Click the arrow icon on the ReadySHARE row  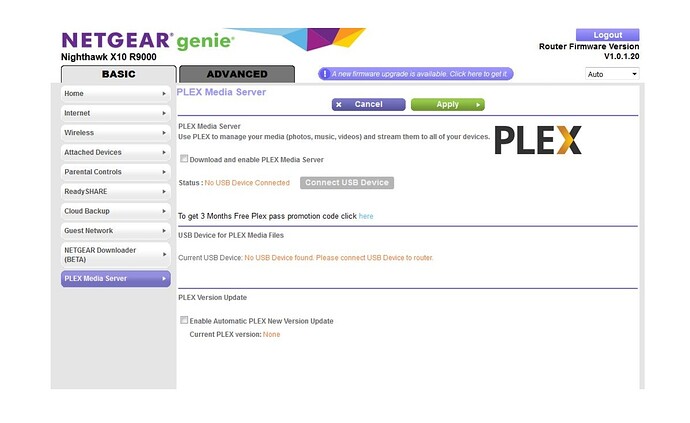tap(164, 191)
